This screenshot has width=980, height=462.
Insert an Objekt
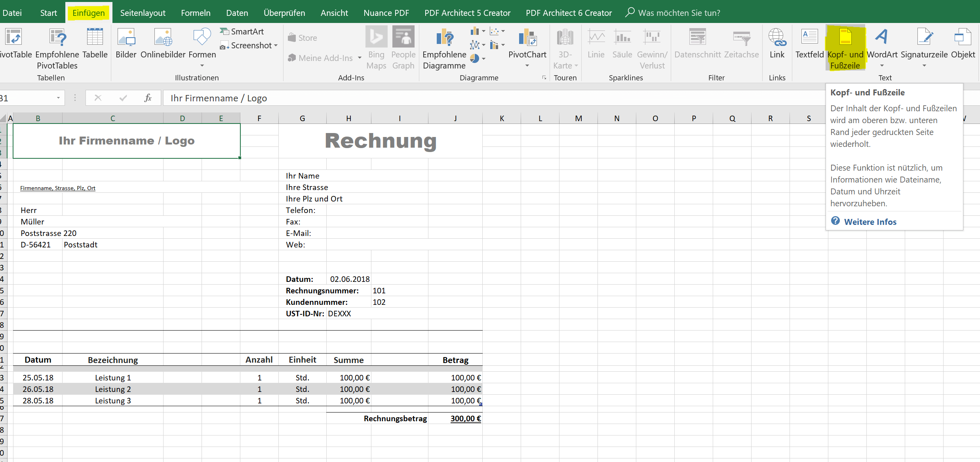pos(963,44)
